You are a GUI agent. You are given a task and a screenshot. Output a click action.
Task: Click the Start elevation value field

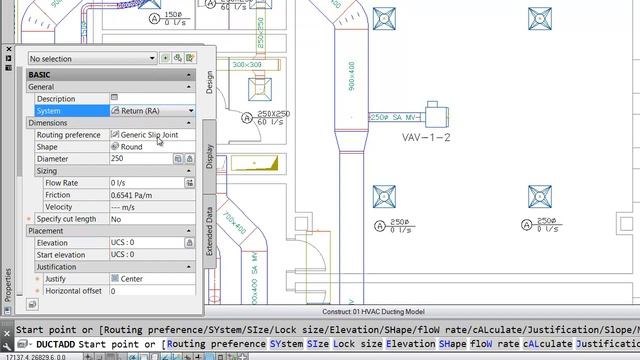152,255
